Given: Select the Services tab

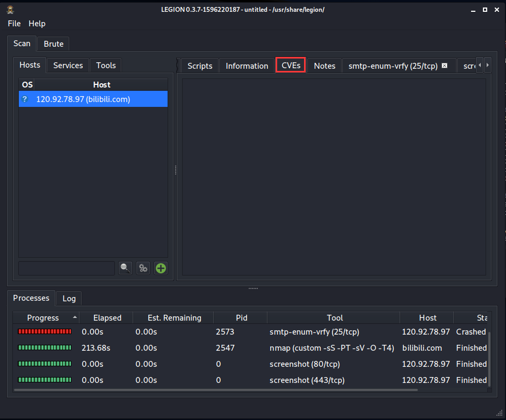Looking at the screenshot, I should 68,66.
